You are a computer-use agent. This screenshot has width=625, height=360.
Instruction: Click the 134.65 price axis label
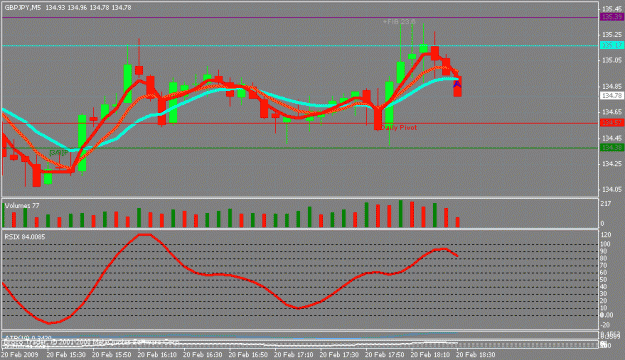[x=612, y=112]
